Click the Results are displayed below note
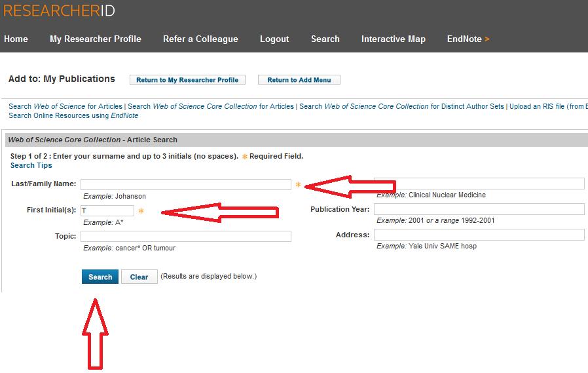This screenshot has height=373, width=588. coord(208,276)
